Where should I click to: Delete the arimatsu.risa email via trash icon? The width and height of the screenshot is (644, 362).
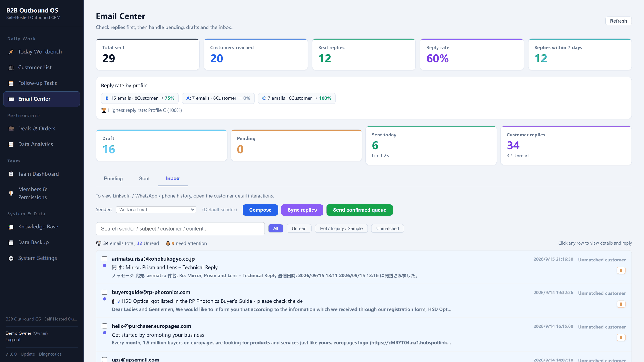tap(621, 270)
